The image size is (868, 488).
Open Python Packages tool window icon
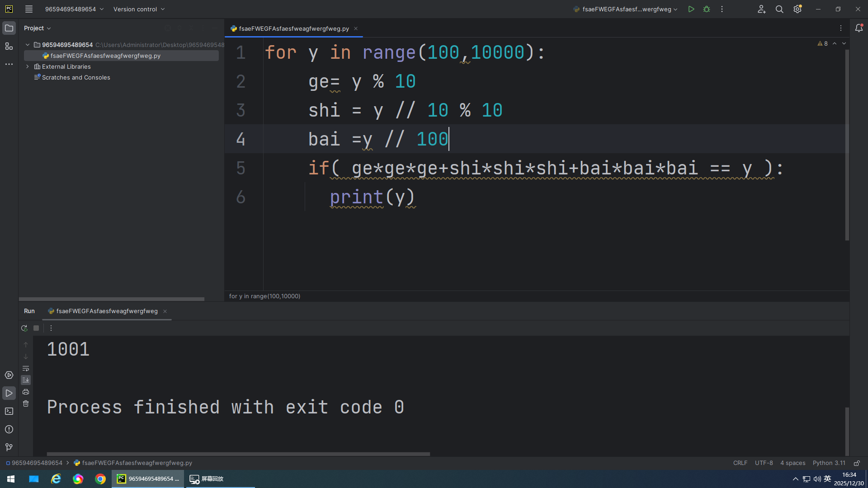pyautogui.click(x=9, y=375)
